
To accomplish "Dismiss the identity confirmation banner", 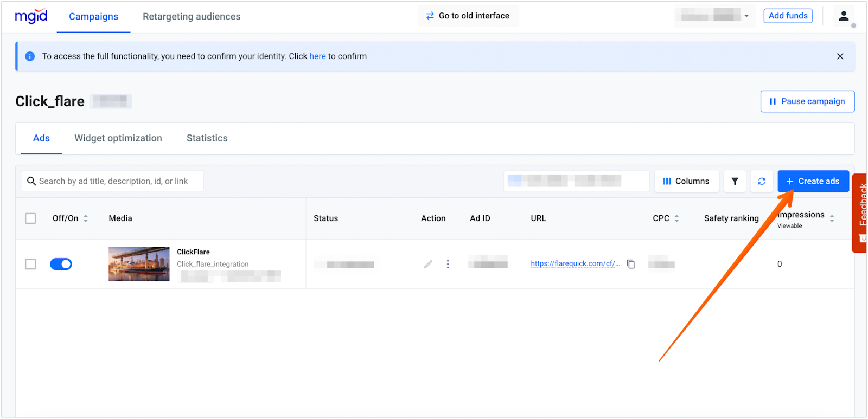I will click(x=840, y=56).
